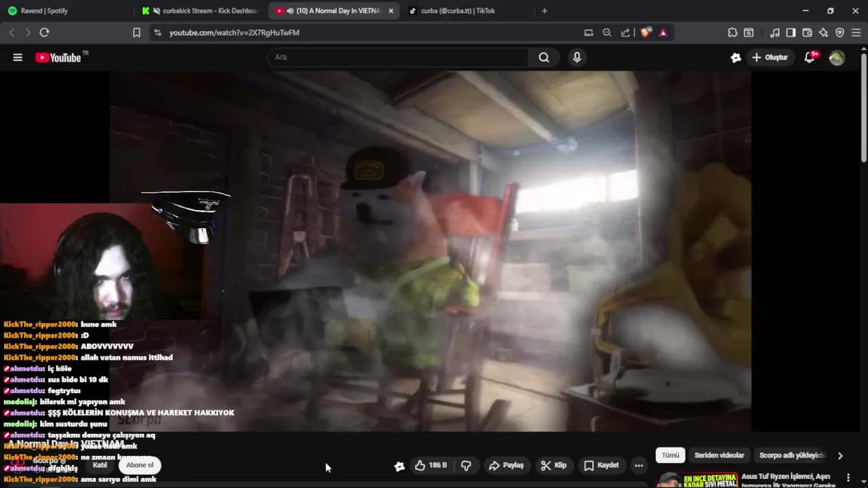The width and height of the screenshot is (868, 488).
Task: Save the video with Kaydet
Action: [x=601, y=466]
